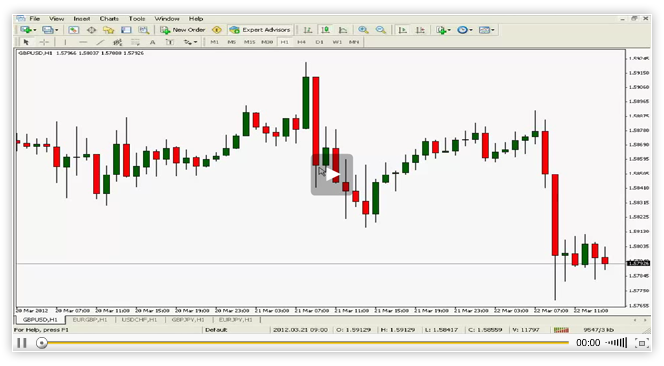Open the Strategy Tester icon
The height and width of the screenshot is (366, 664).
(x=144, y=30)
